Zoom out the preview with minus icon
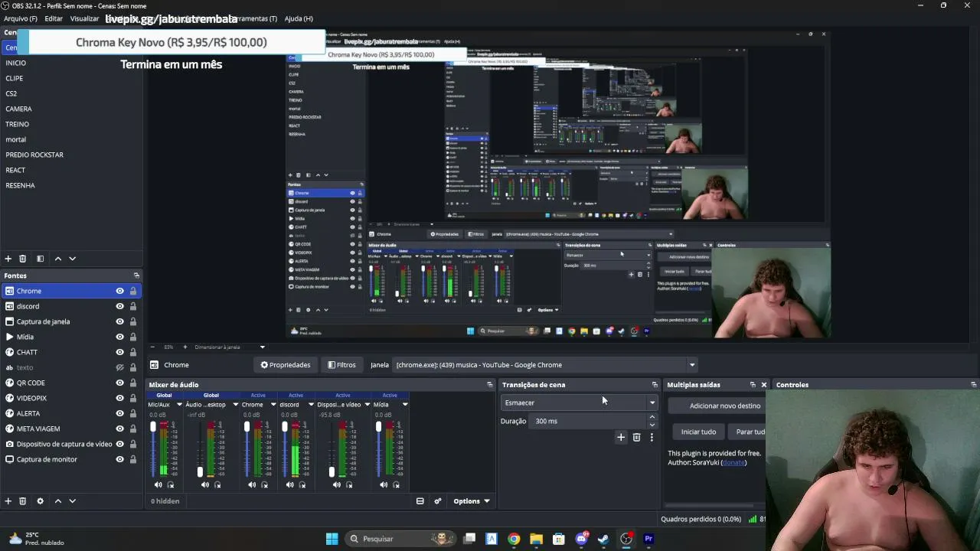The width and height of the screenshot is (980, 551). 152,347
